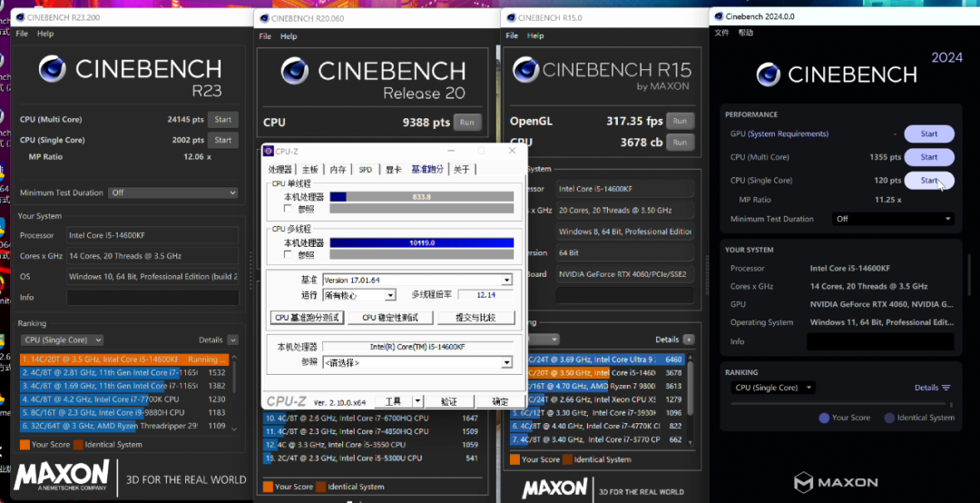Viewport: 980px width, 503px height.
Task: Click CPU-Z 工具 button
Action: click(x=394, y=401)
